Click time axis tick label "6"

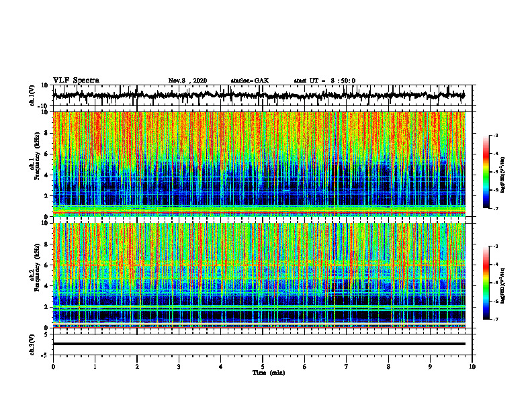(305, 367)
